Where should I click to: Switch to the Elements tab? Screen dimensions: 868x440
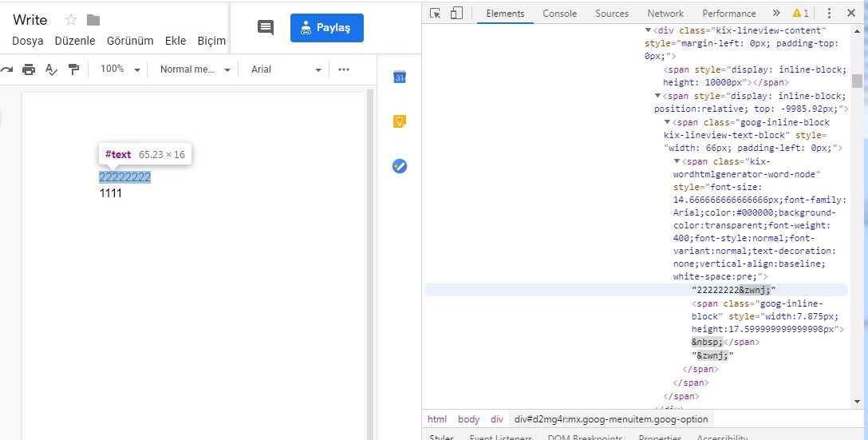coord(505,14)
